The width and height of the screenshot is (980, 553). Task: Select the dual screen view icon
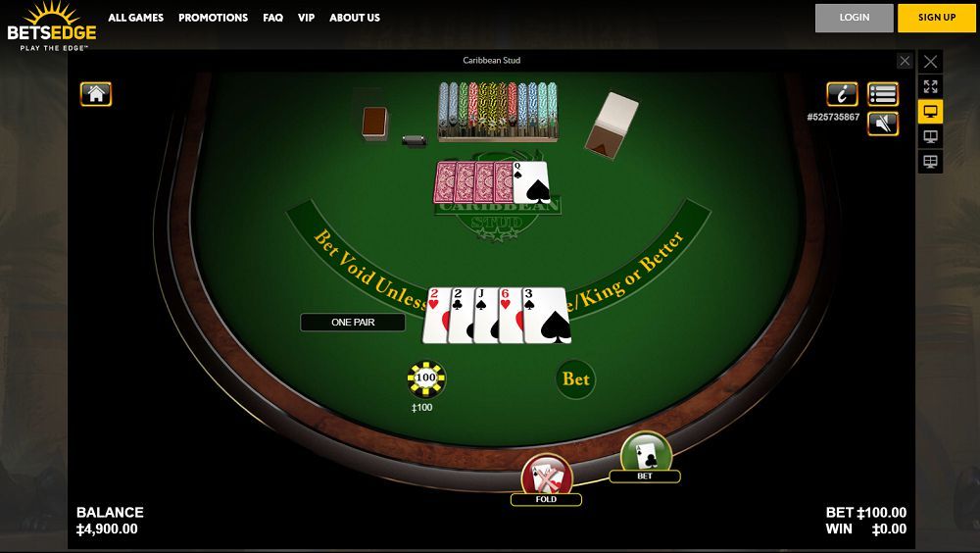click(930, 136)
